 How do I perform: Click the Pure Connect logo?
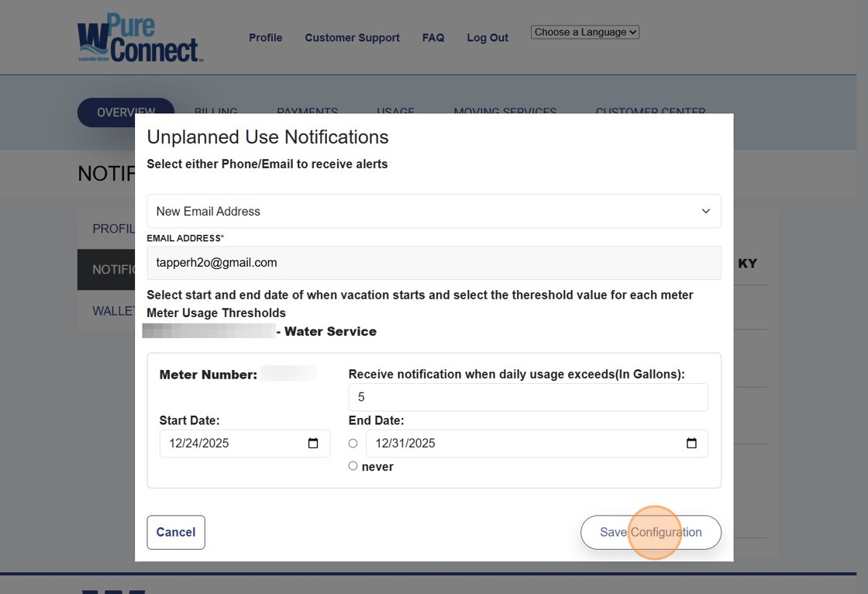tap(139, 38)
